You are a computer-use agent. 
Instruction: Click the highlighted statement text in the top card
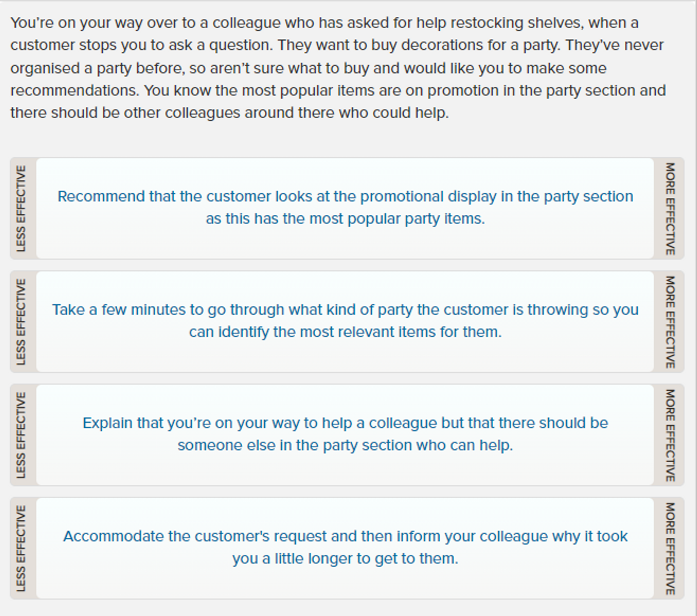(346, 207)
